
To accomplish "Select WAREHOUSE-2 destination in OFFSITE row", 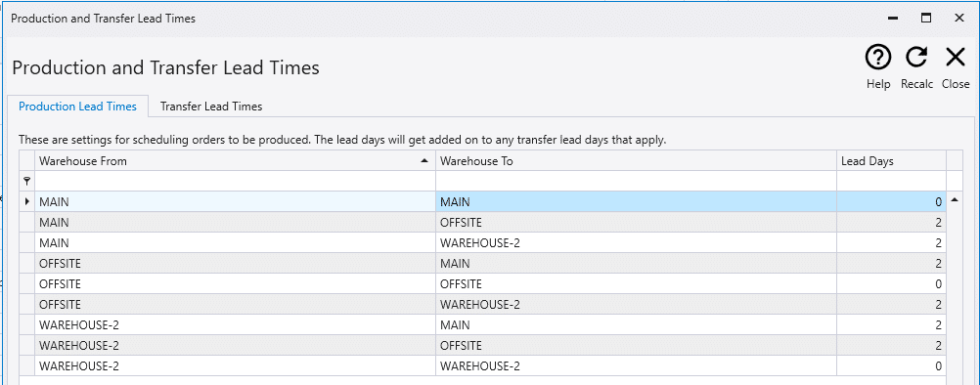I will coord(637,305).
